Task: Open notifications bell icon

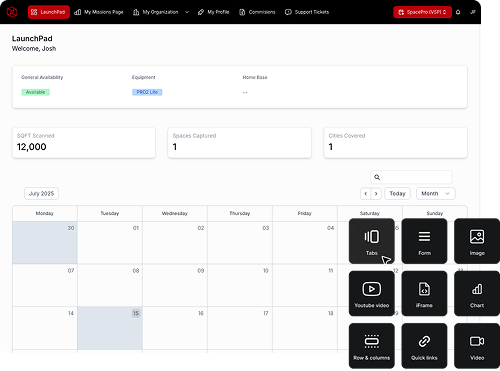Action: tap(458, 12)
